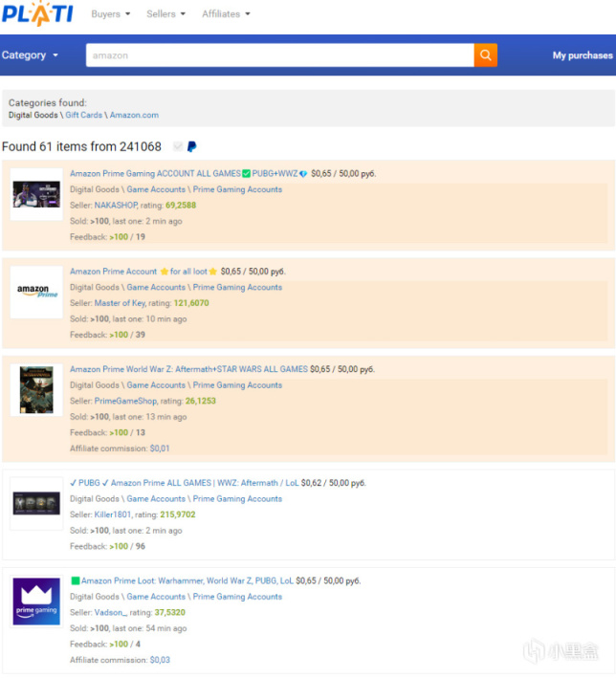Screen dimensions: 616x678
Task: Open the Sellers dropdown menu
Action: [165, 13]
